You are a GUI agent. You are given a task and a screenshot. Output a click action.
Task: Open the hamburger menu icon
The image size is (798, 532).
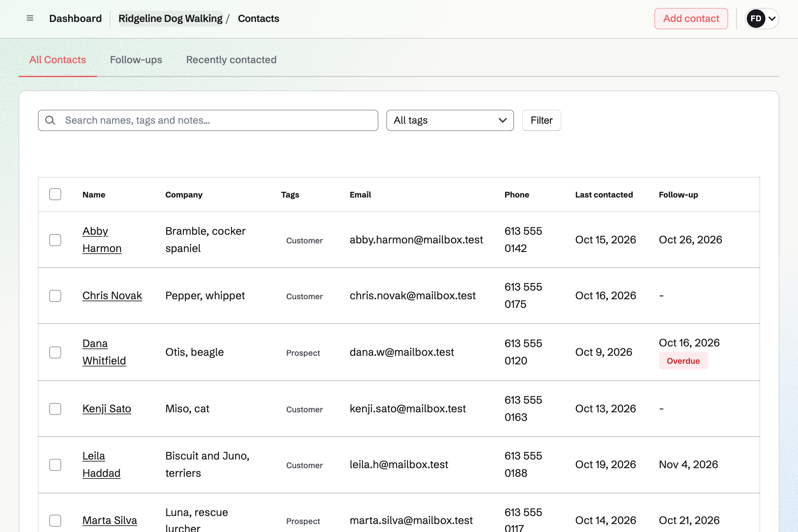(x=30, y=18)
